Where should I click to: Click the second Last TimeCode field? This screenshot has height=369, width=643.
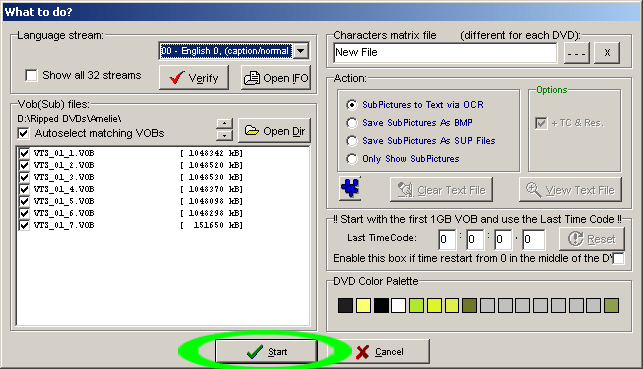[475, 239]
